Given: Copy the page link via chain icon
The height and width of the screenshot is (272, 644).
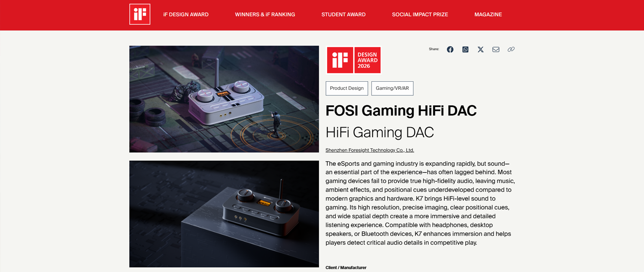Looking at the screenshot, I should click(511, 49).
